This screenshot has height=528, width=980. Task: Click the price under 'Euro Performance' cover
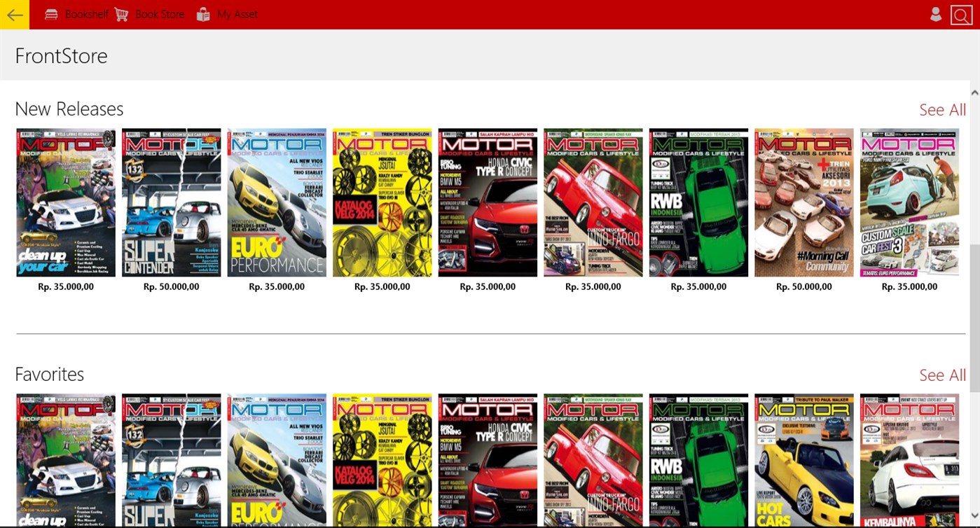pyautogui.click(x=277, y=286)
